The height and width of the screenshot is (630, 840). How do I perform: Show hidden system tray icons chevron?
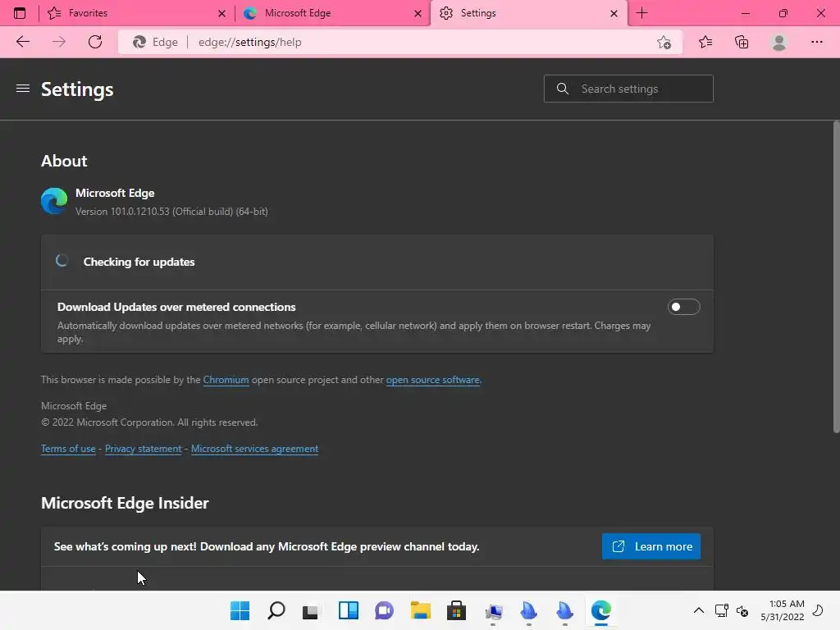(699, 610)
